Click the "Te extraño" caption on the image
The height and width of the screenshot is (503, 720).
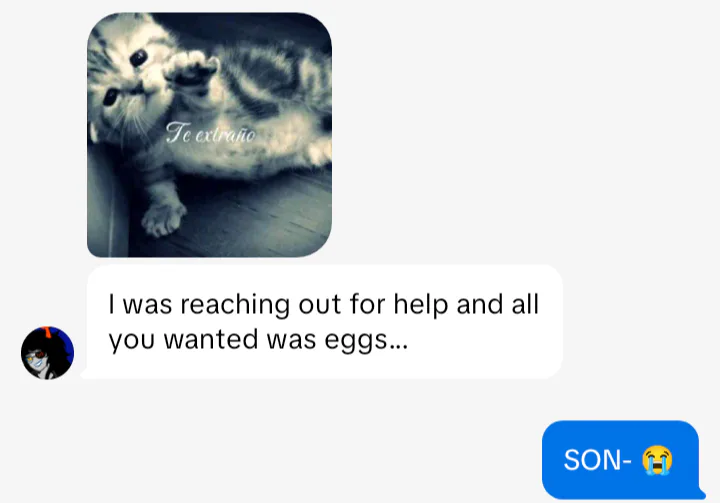click(x=210, y=133)
